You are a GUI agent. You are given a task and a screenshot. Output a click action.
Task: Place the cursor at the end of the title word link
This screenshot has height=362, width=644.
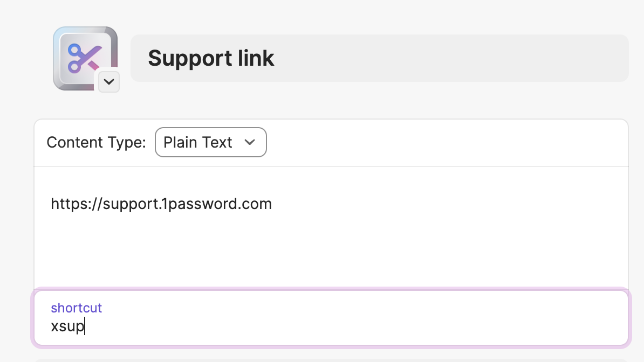[x=274, y=58]
